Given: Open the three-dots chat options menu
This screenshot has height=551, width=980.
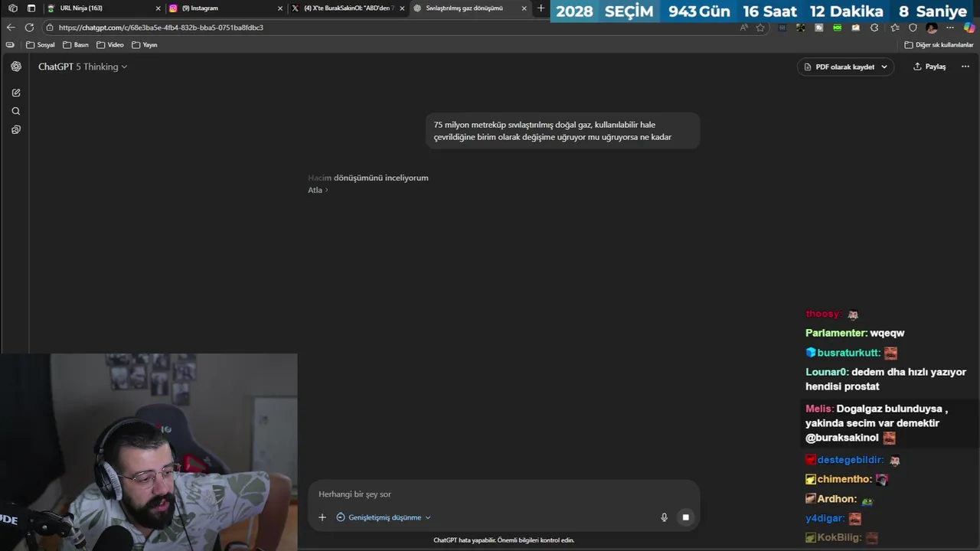Looking at the screenshot, I should point(965,67).
